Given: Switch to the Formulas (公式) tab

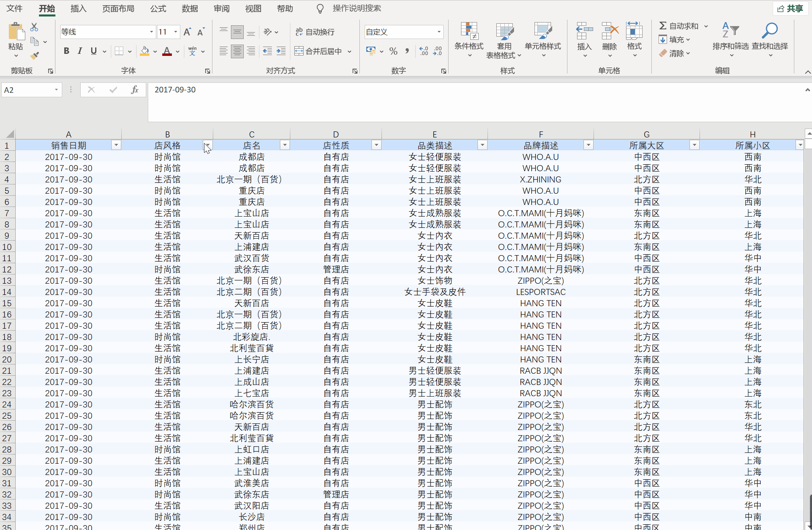Looking at the screenshot, I should [158, 8].
